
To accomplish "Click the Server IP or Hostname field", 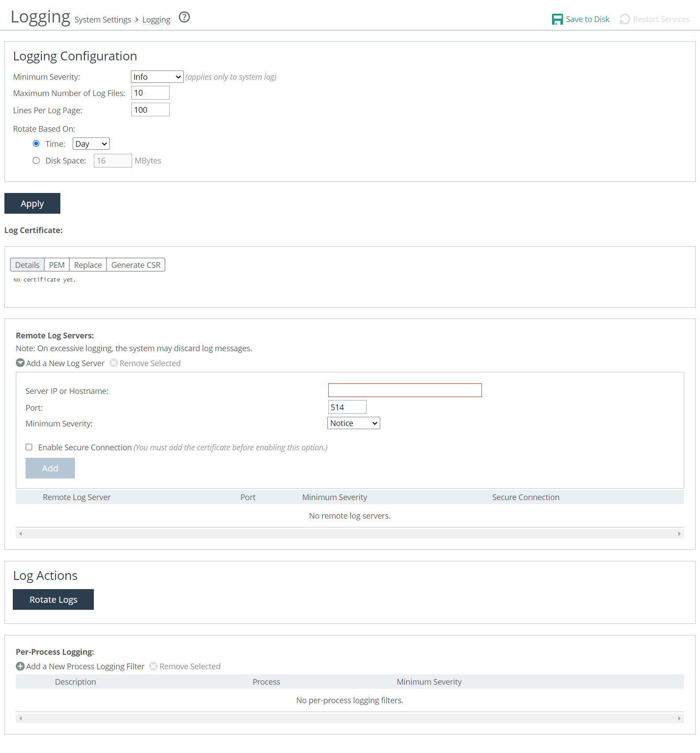I will coord(404,390).
